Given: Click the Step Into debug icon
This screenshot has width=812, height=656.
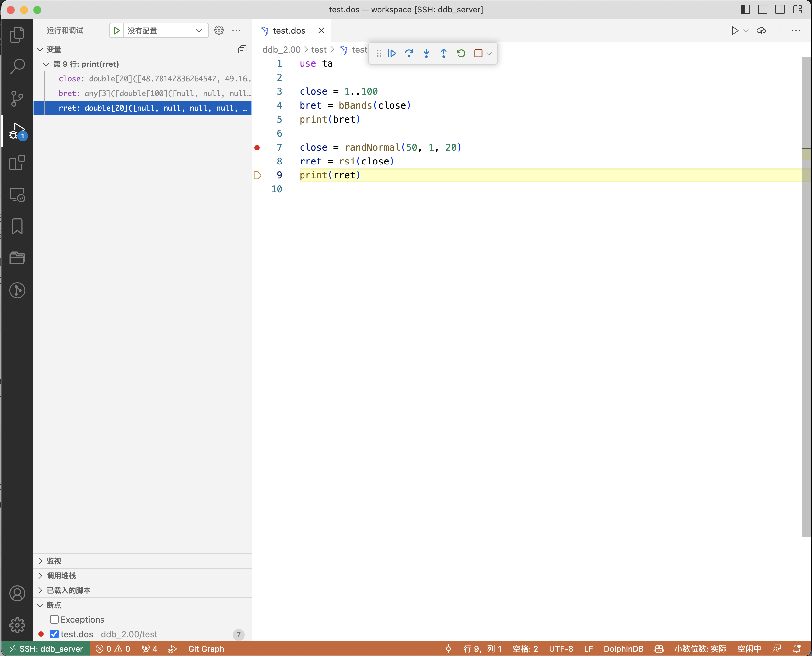Looking at the screenshot, I should pos(426,53).
